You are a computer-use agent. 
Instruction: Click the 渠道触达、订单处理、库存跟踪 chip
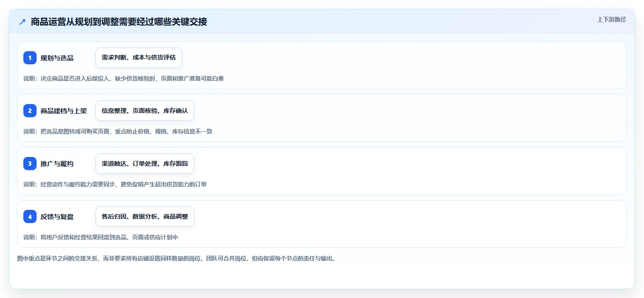tap(145, 164)
